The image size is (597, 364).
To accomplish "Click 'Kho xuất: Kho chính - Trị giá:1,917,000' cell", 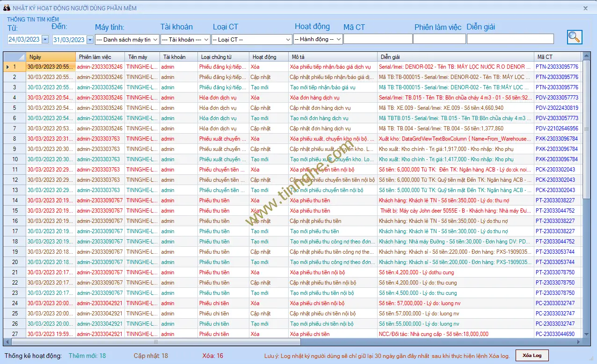I will click(455, 149).
